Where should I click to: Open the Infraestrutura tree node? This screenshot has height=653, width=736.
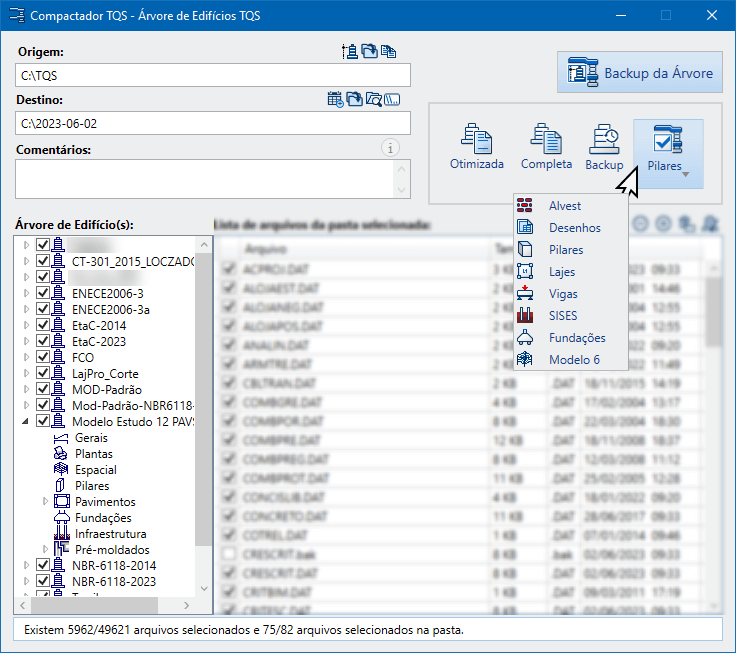pos(110,534)
